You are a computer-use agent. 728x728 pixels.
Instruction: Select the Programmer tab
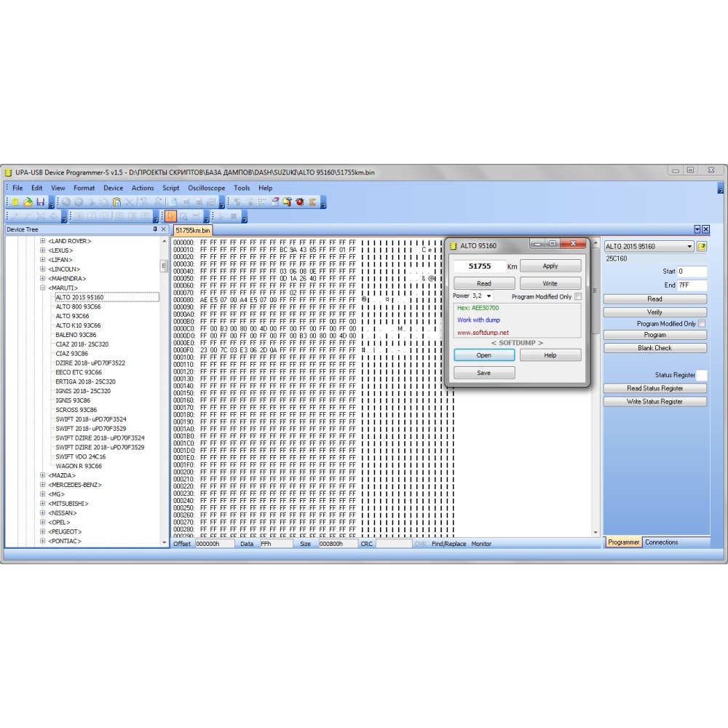pyautogui.click(x=624, y=542)
